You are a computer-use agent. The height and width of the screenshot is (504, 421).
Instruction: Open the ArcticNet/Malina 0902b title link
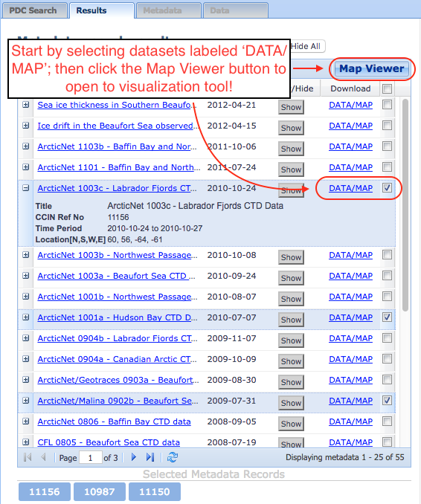point(118,401)
